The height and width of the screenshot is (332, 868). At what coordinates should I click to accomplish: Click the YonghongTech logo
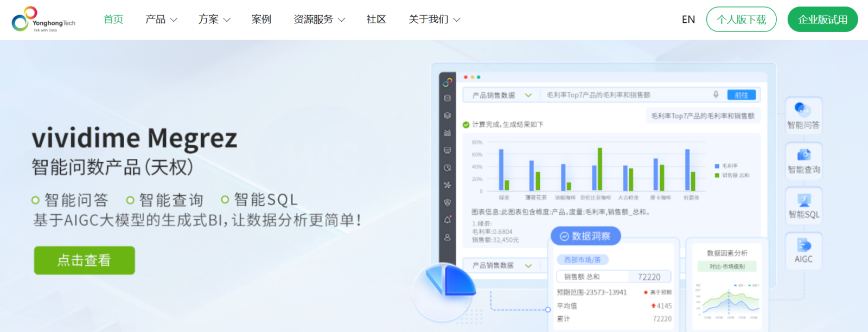tap(43, 20)
